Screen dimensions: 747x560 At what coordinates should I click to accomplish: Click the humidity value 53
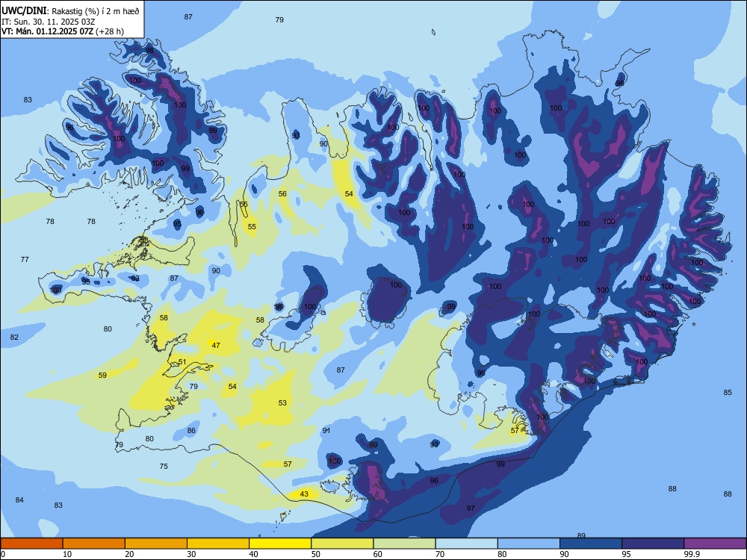(282, 403)
